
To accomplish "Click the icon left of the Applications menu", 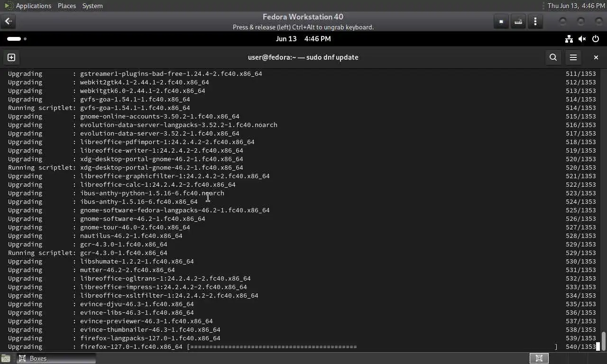I will [8, 6].
